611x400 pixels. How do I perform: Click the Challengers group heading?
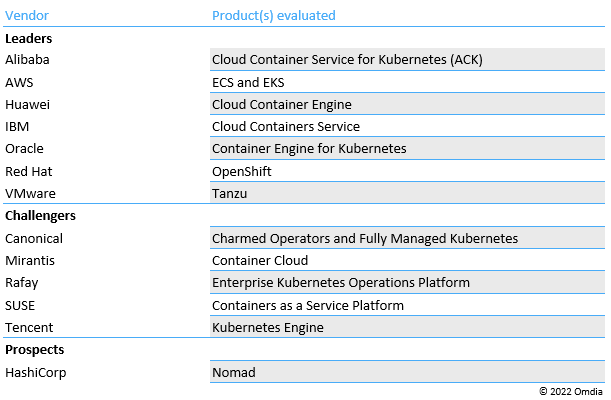[x=40, y=215]
